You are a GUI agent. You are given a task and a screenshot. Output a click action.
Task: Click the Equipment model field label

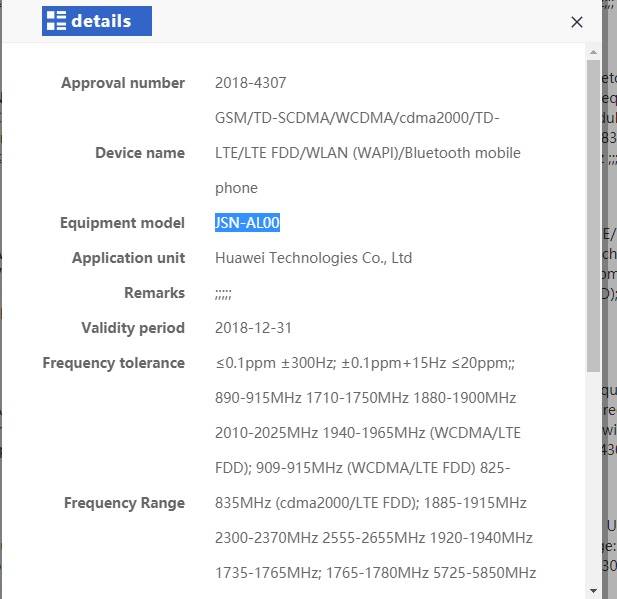click(122, 223)
